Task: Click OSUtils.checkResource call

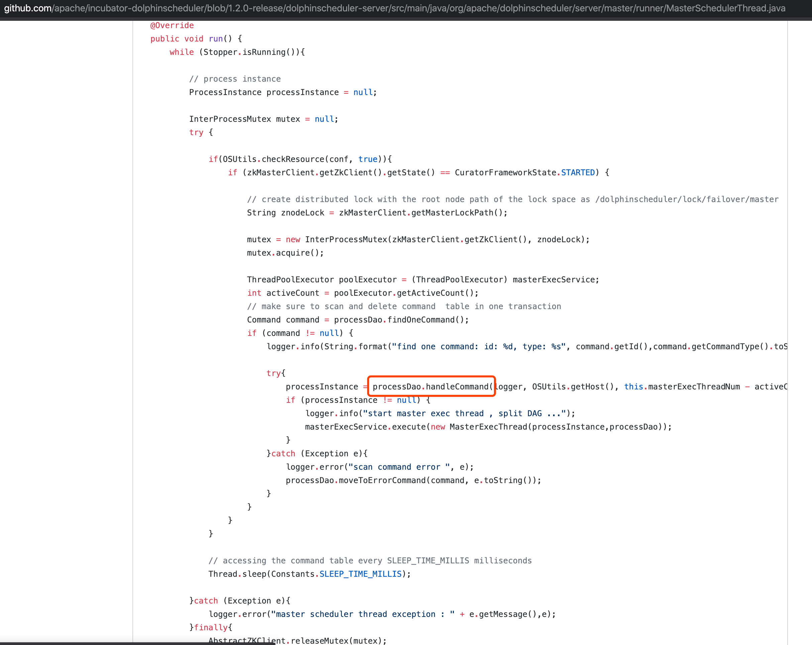Action: click(x=274, y=159)
